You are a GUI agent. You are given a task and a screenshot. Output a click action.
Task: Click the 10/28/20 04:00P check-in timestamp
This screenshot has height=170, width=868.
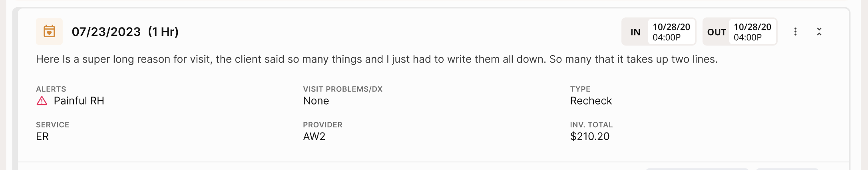click(671, 32)
